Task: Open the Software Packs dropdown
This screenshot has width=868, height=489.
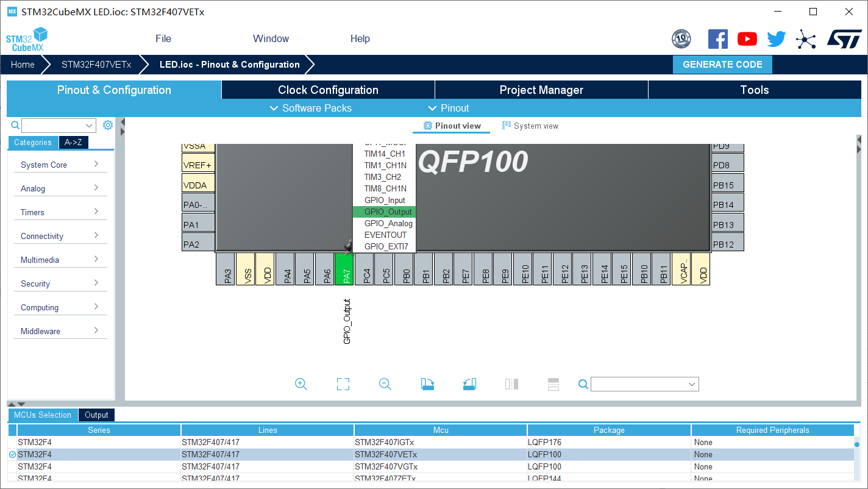Action: (x=310, y=108)
